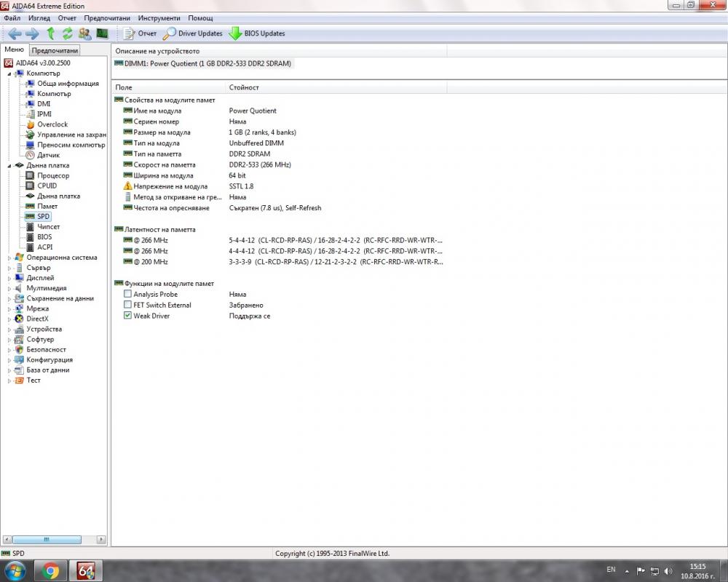Expand the Операционна система node
The width and height of the screenshot is (728, 582).
pyautogui.click(x=9, y=258)
